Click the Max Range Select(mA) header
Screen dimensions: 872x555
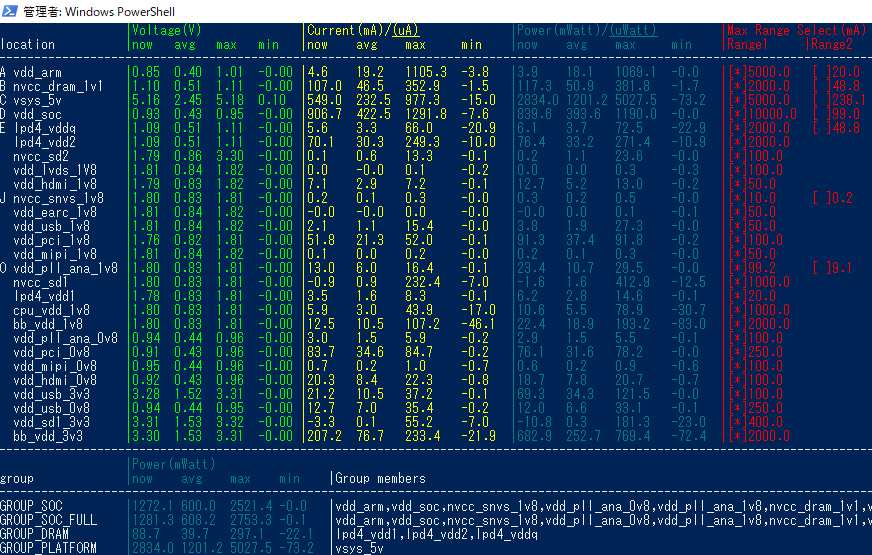point(798,30)
